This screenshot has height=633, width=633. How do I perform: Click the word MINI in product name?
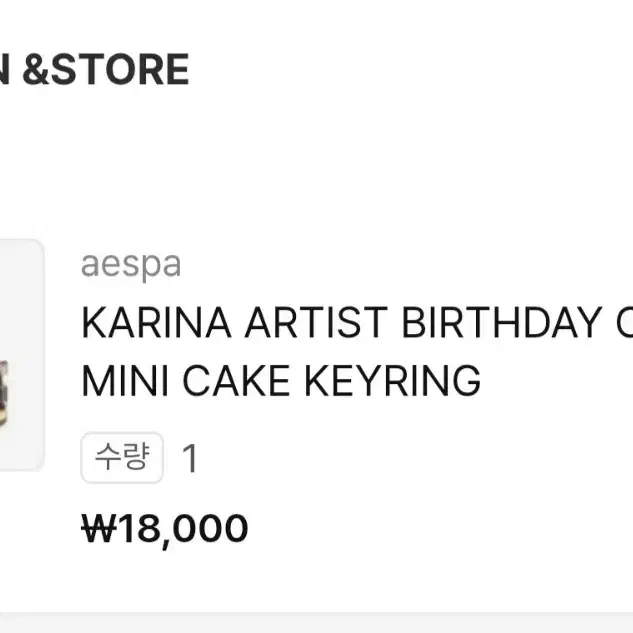[x=125, y=381]
